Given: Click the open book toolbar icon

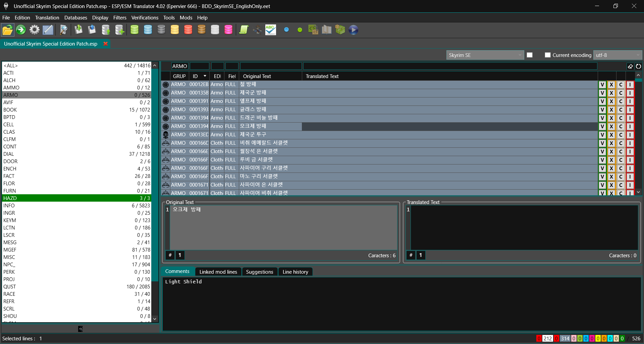Looking at the screenshot, I should [327, 30].
